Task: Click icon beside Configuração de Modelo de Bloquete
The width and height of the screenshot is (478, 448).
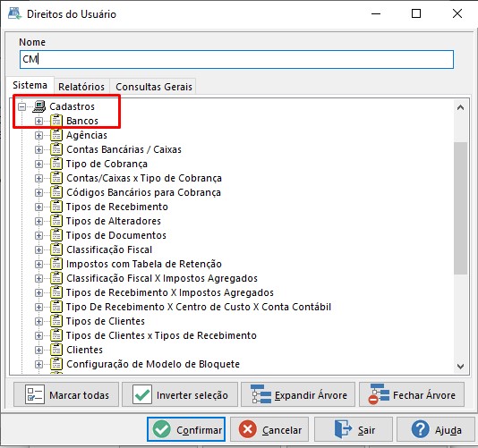Action: click(x=56, y=364)
